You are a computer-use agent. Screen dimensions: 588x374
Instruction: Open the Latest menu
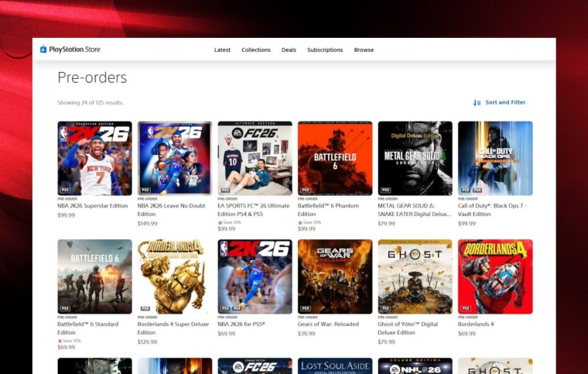click(222, 50)
